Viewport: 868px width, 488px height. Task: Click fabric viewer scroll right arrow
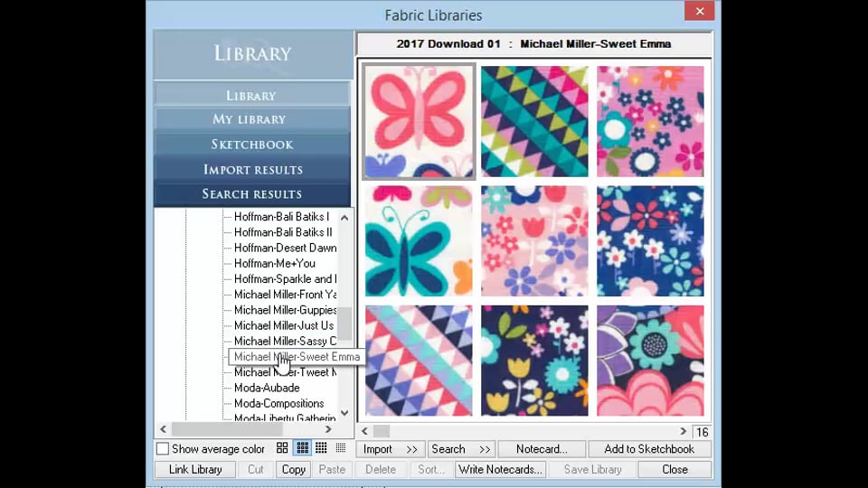point(684,431)
